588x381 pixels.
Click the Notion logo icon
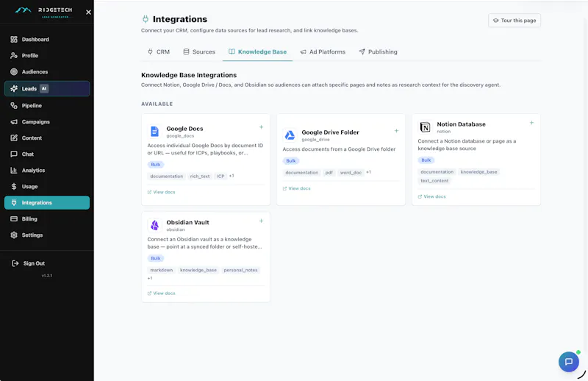pos(425,127)
